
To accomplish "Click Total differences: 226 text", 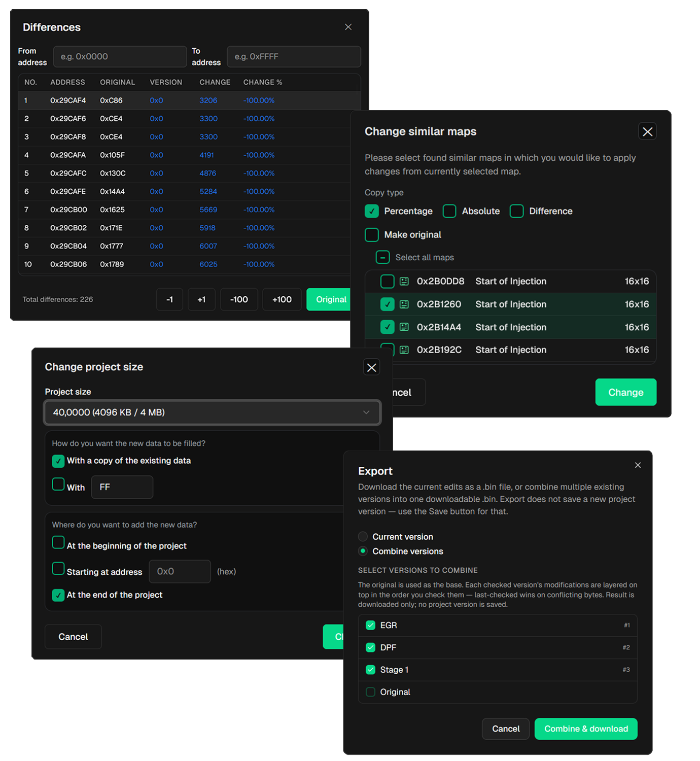I will click(58, 299).
